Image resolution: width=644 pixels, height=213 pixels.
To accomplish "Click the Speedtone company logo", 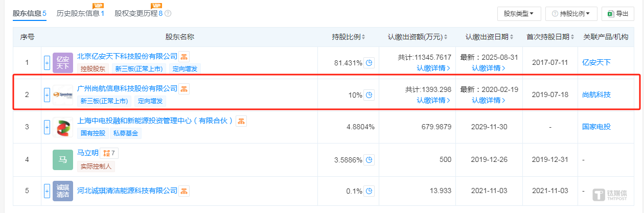I will pyautogui.click(x=63, y=95).
